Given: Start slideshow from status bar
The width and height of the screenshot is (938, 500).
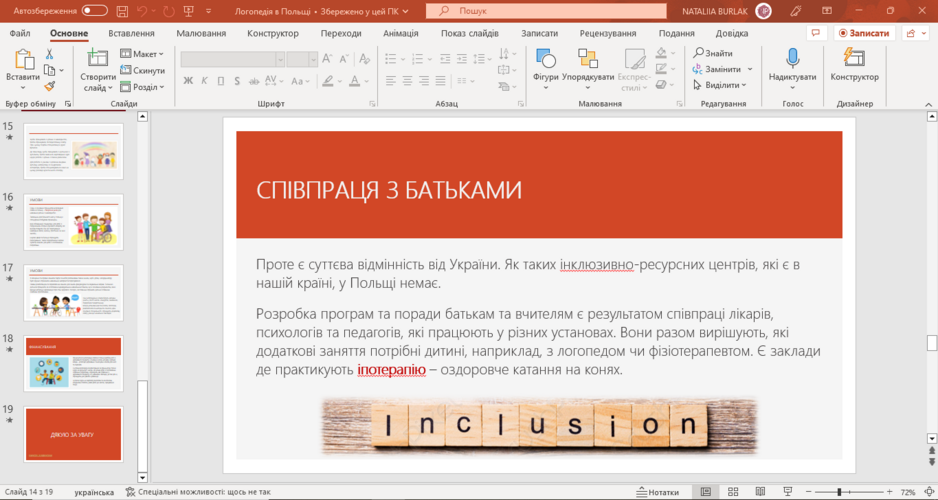Looking at the screenshot, I should tap(788, 492).
